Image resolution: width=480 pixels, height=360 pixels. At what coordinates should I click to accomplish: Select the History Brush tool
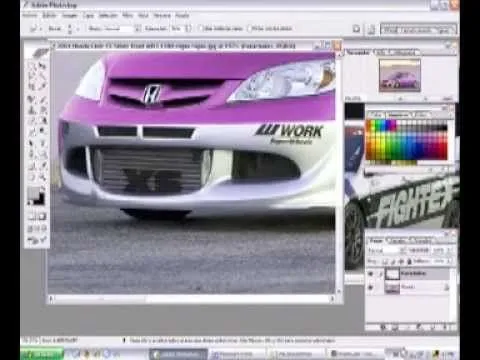(42, 110)
